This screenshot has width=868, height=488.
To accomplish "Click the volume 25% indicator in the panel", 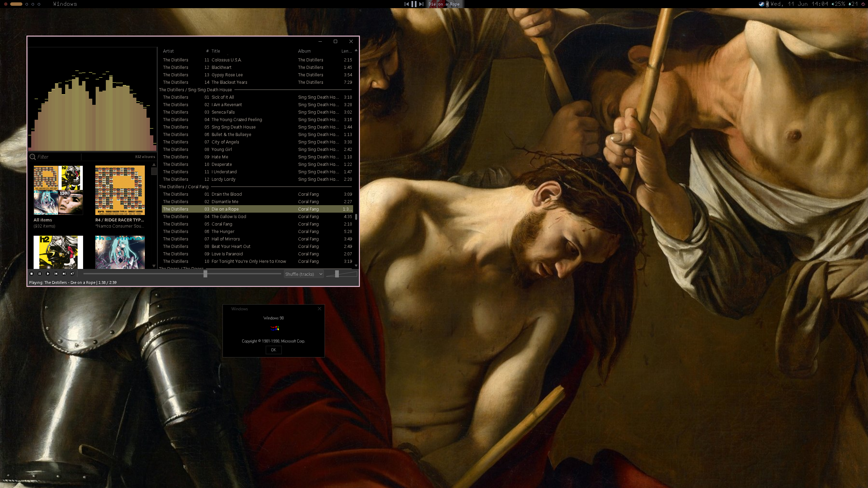I will (838, 4).
